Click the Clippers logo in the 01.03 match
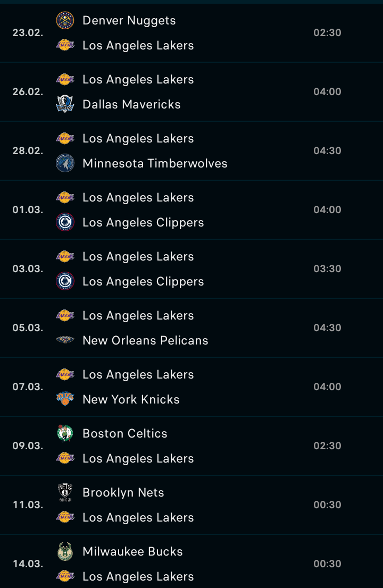This screenshot has height=588, width=383. [x=65, y=222]
